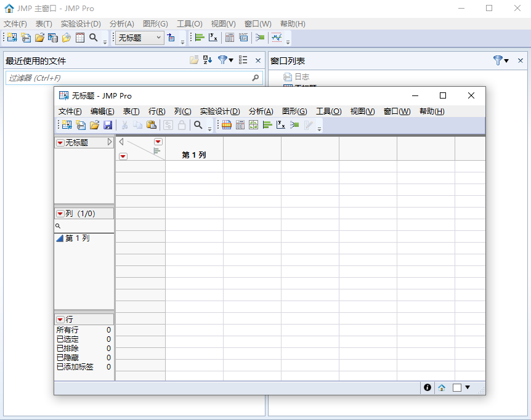Expand right-pointing triangle on 无标题 panel header
Screen dimensions: 531x420
pos(110,142)
